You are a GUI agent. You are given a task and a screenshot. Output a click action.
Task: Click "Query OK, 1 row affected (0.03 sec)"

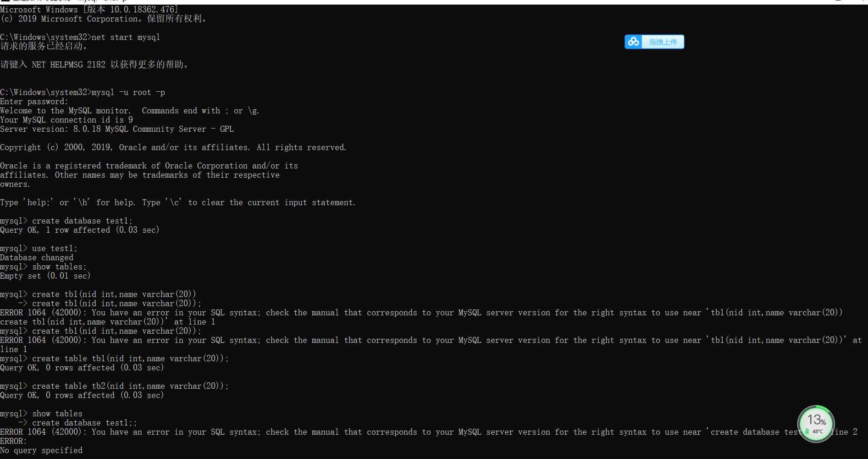click(x=80, y=230)
